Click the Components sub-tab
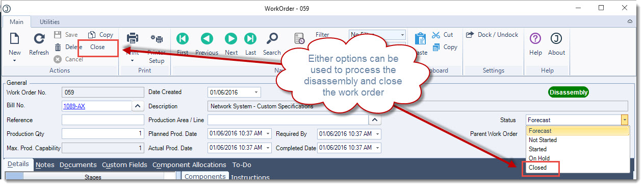This screenshot has height=187, width=644. [x=205, y=176]
